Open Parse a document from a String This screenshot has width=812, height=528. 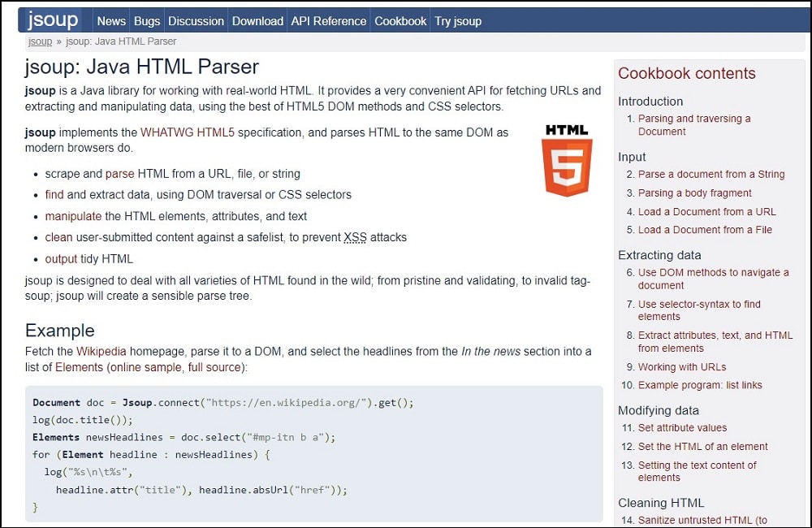pyautogui.click(x=711, y=174)
